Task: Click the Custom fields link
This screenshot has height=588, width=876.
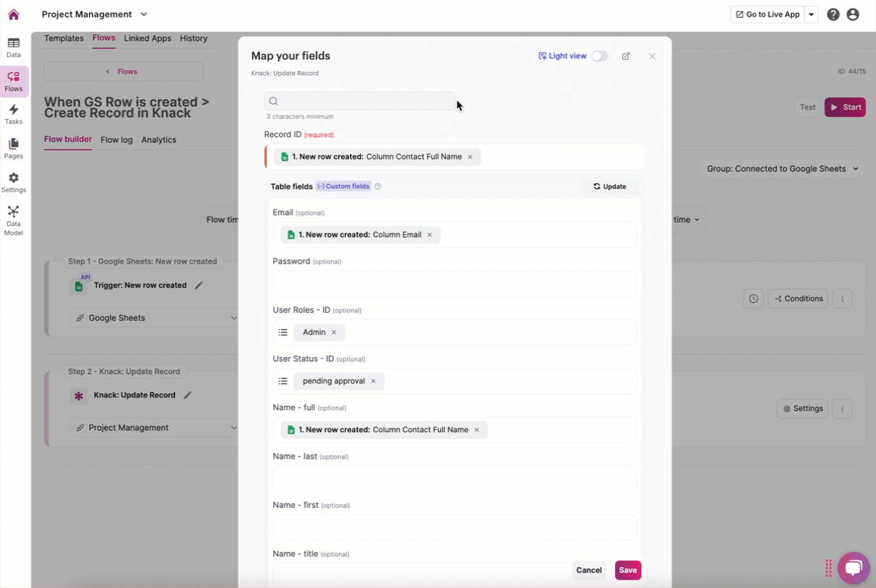Action: coord(343,186)
